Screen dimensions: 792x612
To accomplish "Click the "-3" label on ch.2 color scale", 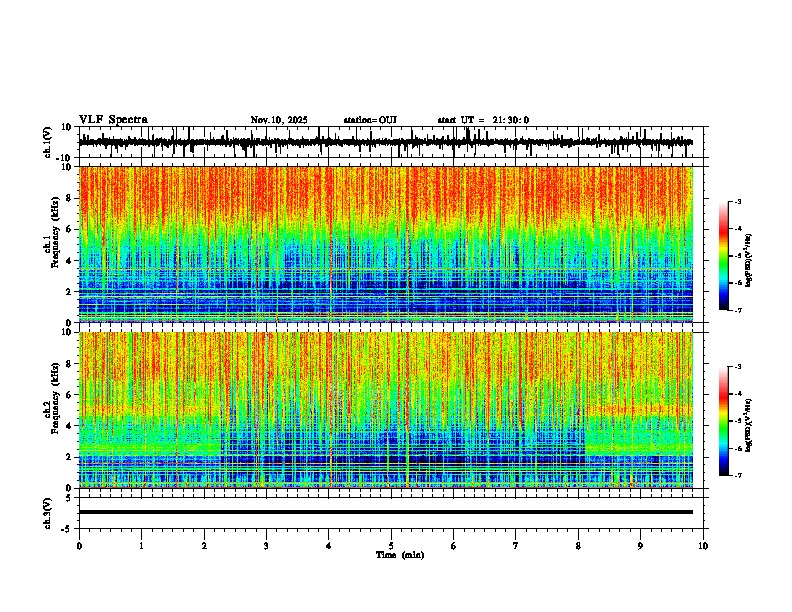I will click(x=737, y=367).
